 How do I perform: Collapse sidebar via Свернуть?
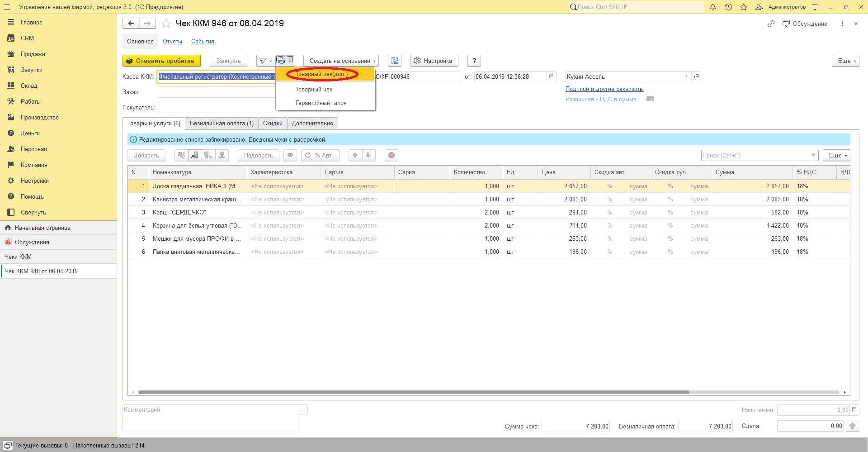point(33,212)
